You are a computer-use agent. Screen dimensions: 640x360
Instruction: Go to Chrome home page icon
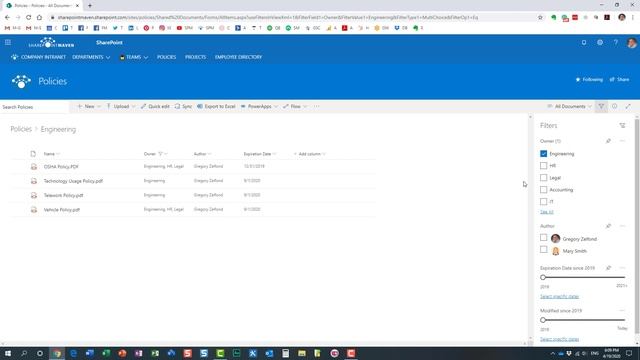pyautogui.click(x=39, y=18)
